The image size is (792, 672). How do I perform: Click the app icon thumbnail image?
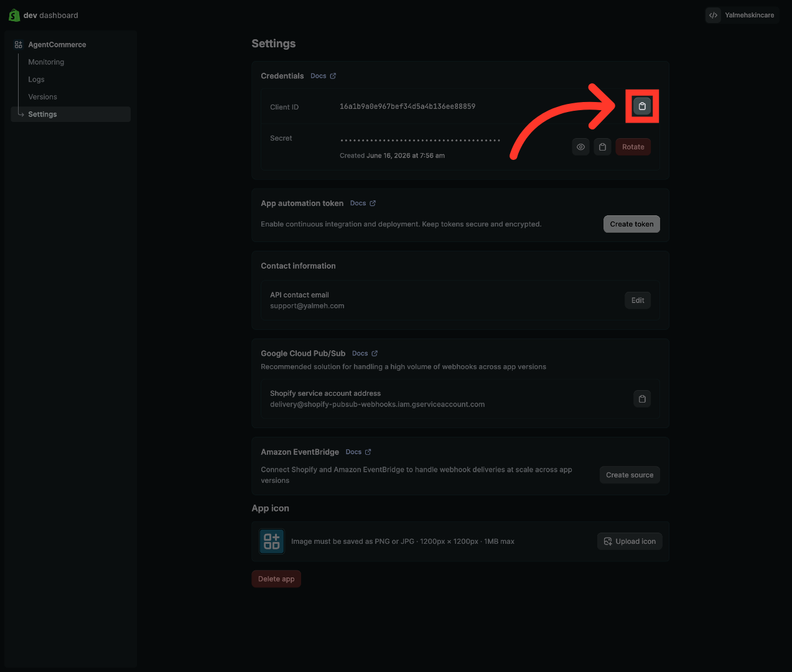click(272, 541)
